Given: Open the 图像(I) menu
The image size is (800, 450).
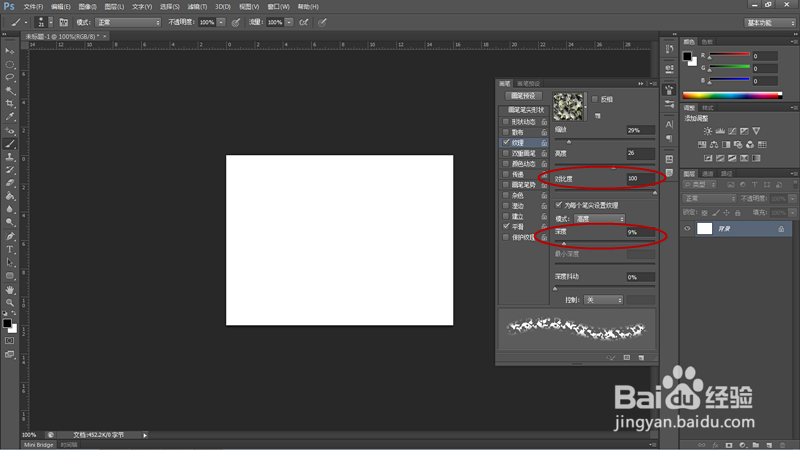Looking at the screenshot, I should 87,7.
